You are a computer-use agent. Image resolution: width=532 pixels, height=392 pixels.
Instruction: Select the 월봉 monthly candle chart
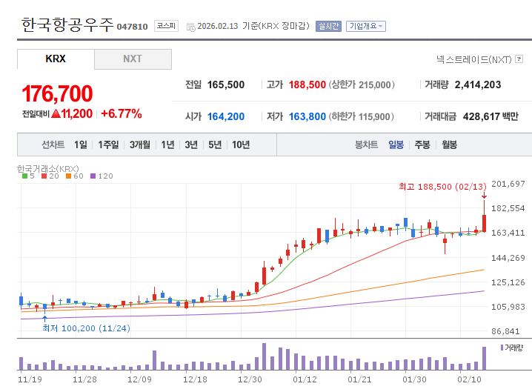click(x=449, y=145)
